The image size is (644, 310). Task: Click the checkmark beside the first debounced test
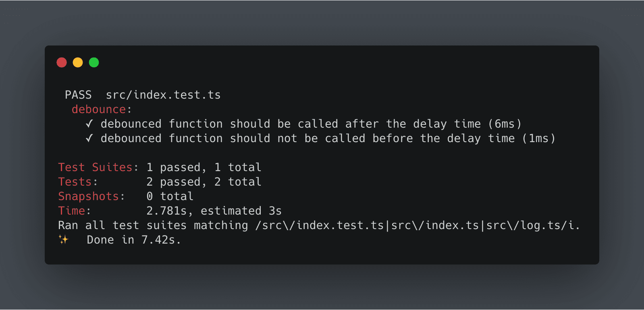pos(89,124)
